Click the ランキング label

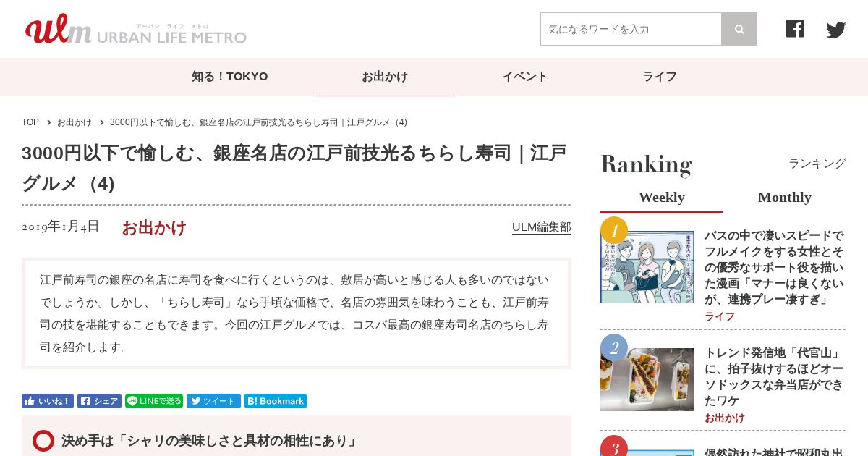pyautogui.click(x=817, y=164)
